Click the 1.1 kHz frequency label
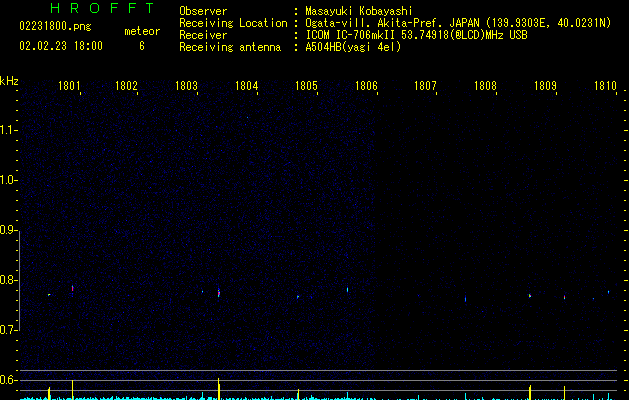This screenshot has width=629, height=400. [x=8, y=130]
